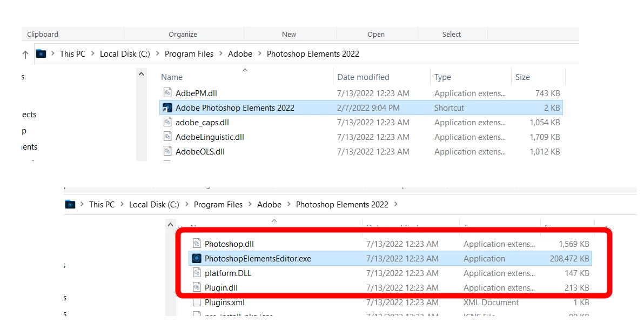
Task: Select the Plugin.dll file name
Action: pyautogui.click(x=221, y=288)
